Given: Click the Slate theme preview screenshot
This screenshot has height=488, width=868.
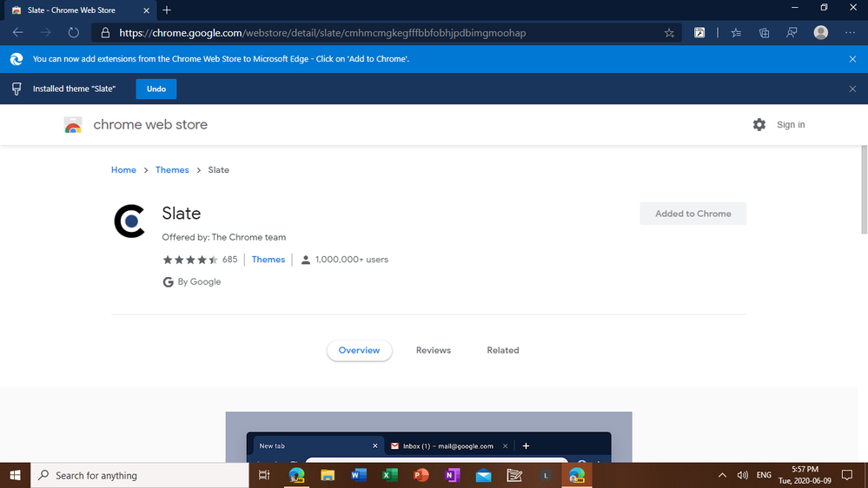Looking at the screenshot, I should [428, 437].
